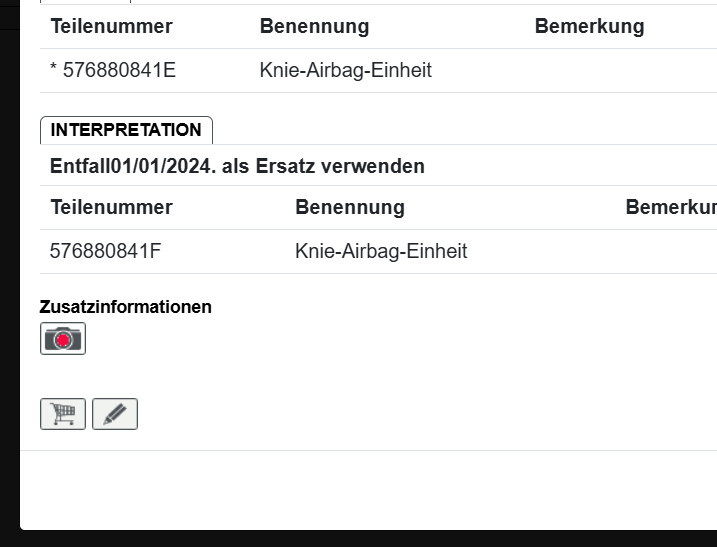The width and height of the screenshot is (717, 547).
Task: Click the truncated Bemerkung header under INTERPRETATION
Action: click(670, 207)
